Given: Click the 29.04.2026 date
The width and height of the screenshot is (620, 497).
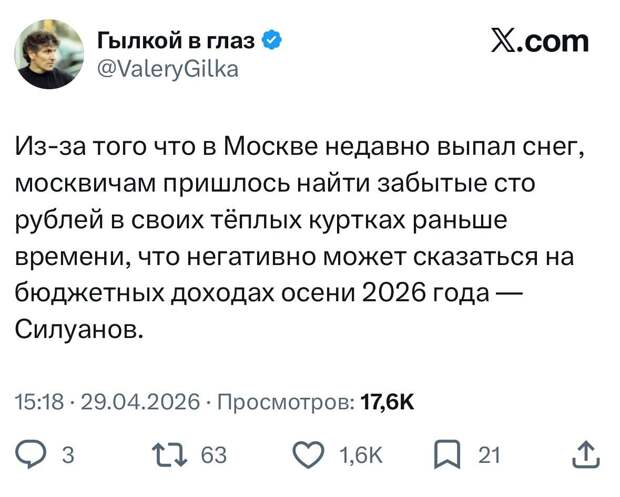Looking at the screenshot, I should pyautogui.click(x=138, y=401).
